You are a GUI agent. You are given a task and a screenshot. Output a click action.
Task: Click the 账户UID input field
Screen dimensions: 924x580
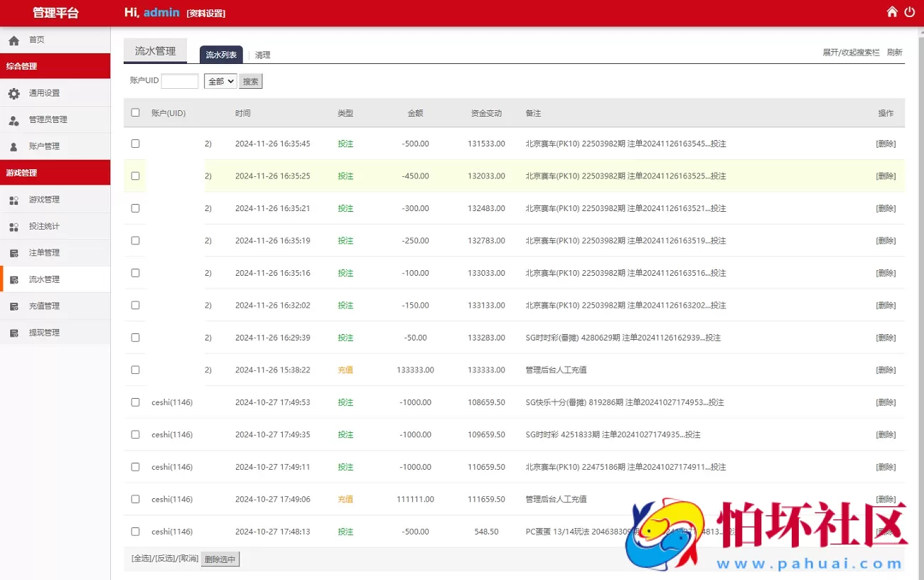click(x=180, y=81)
